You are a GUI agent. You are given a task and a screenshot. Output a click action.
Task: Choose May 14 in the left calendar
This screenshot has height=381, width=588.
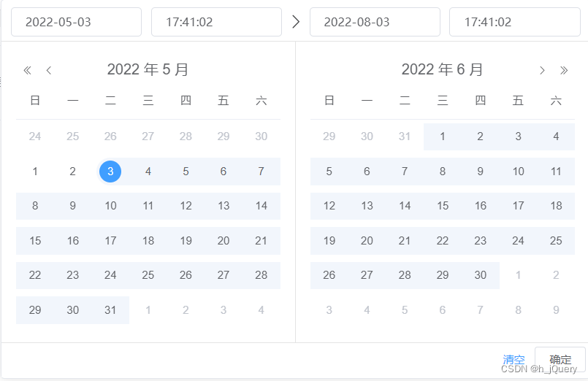point(261,206)
